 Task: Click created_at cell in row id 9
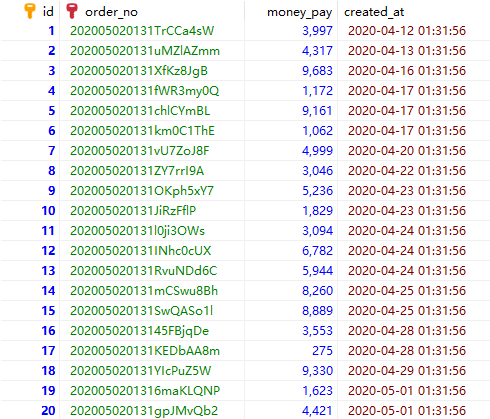407,191
